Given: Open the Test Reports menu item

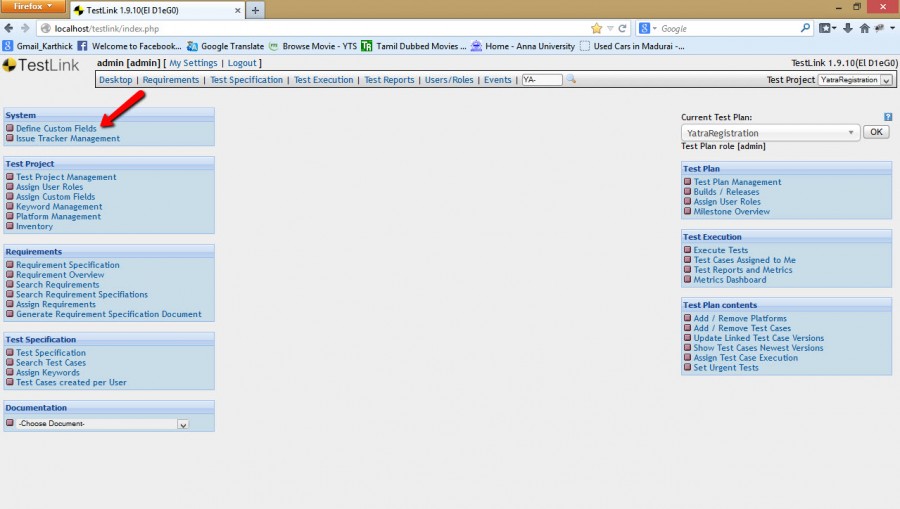Looking at the screenshot, I should point(389,80).
